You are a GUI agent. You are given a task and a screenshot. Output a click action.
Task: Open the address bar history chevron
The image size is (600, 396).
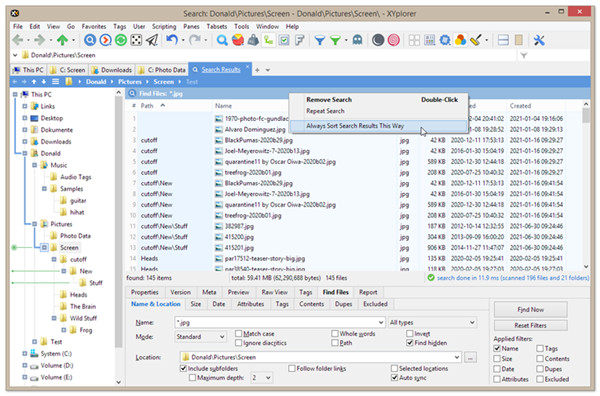[15, 55]
